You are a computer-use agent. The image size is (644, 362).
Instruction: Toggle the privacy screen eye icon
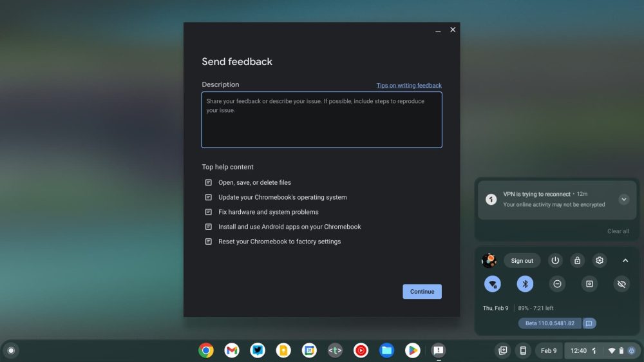click(x=621, y=284)
